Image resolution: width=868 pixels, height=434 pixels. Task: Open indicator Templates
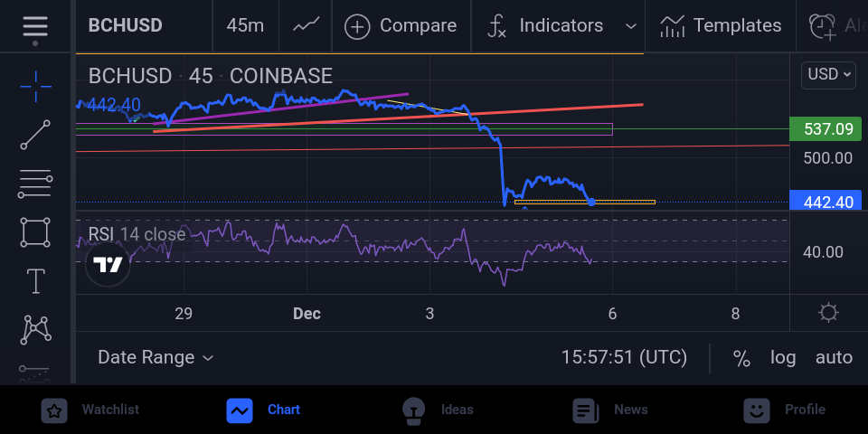tap(721, 25)
